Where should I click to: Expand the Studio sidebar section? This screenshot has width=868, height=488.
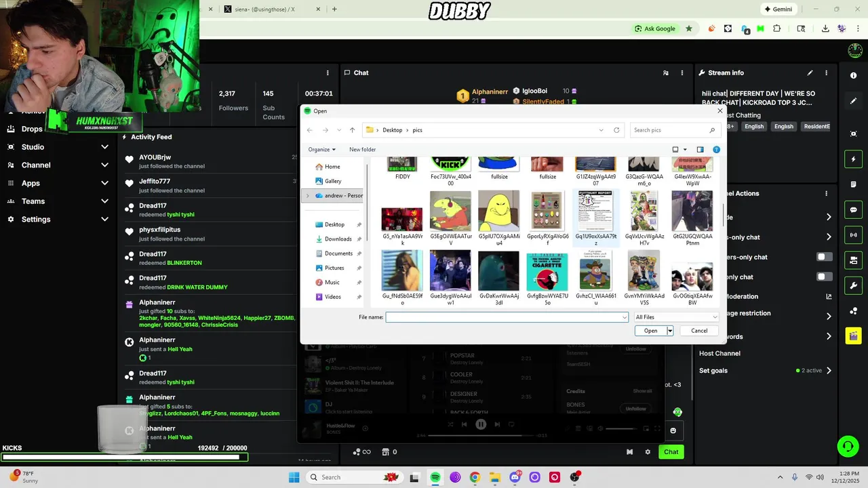tap(104, 147)
